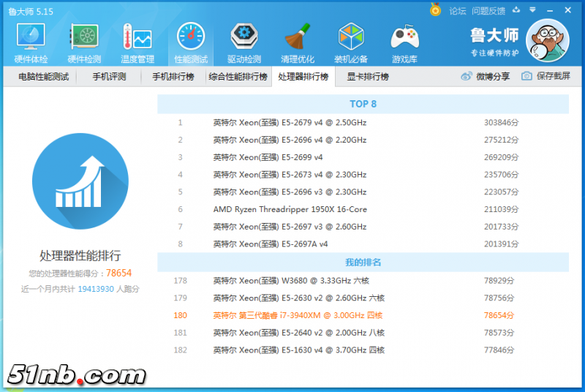Screen dimensions: 585x392
Task: Click Xeon E5-2640 v2 rank 181 row
Action: pyautogui.click(x=363, y=333)
